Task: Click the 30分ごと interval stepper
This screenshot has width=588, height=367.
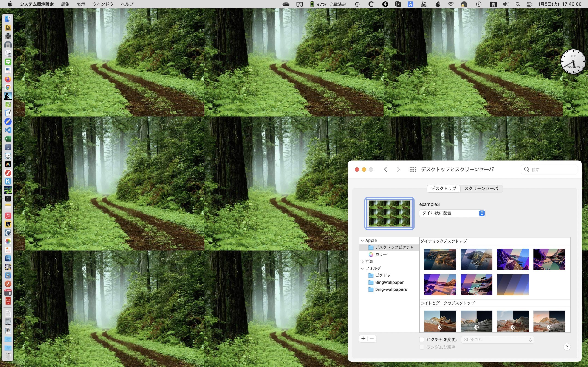Action: 530,339
